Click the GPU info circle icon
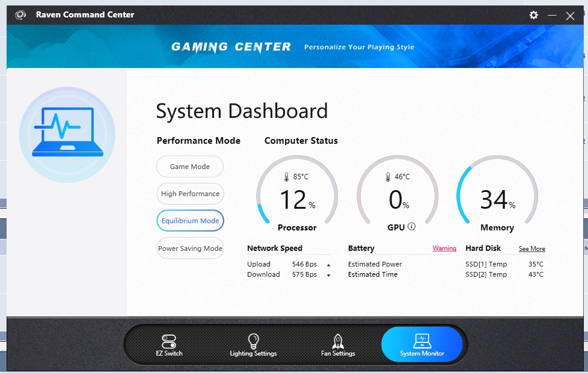Screen dimensions: 588x373 (x=412, y=227)
